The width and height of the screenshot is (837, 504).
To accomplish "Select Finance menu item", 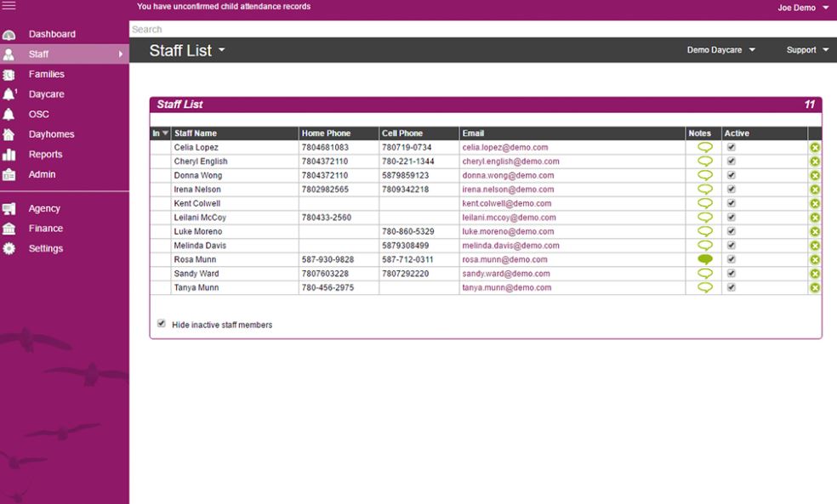I will pyautogui.click(x=45, y=229).
